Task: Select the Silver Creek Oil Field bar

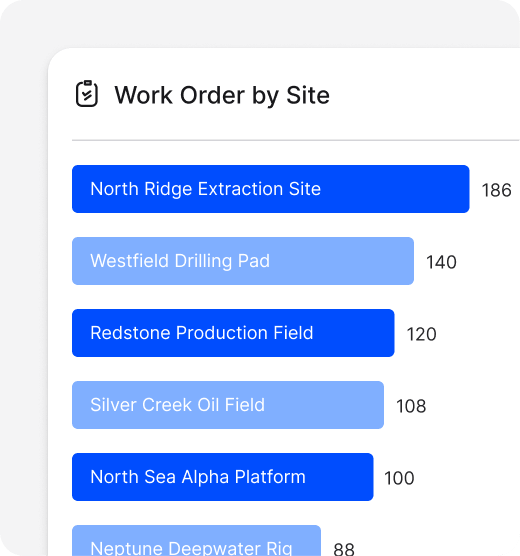Action: tap(228, 405)
